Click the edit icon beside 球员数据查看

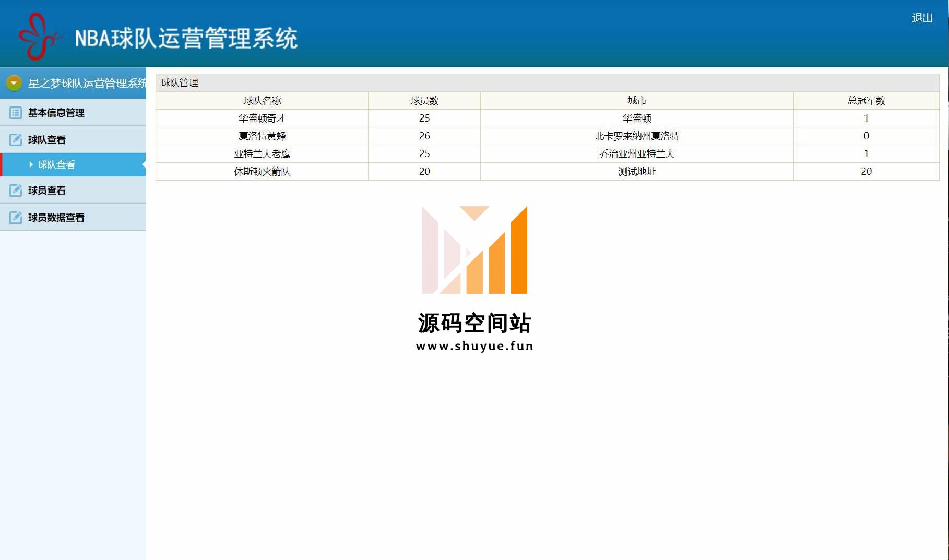click(16, 218)
